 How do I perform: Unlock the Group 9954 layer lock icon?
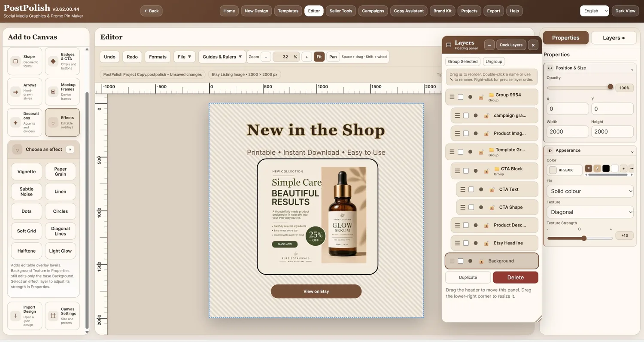[482, 97]
